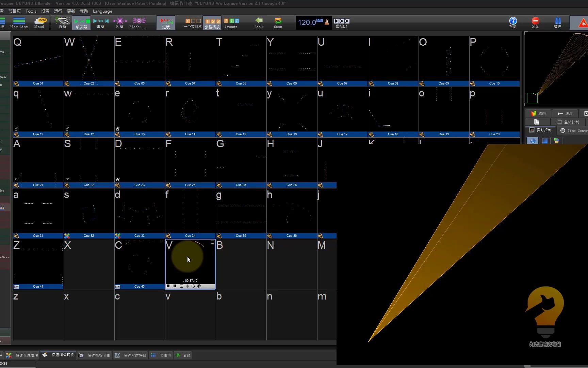588x368 pixels.
Task: Enable 重播 restart mode
Action: point(100,23)
